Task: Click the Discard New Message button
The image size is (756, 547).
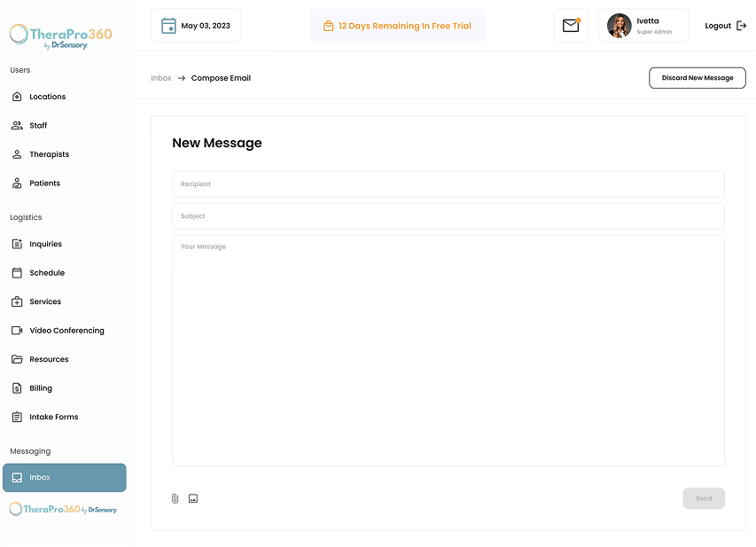Action: tap(698, 78)
